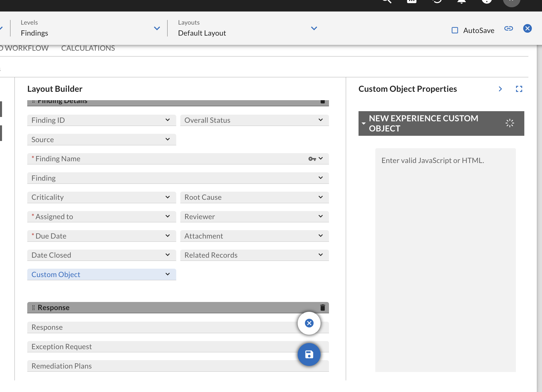The width and height of the screenshot is (542, 392).
Task: Expand the Attachment field chevron
Action: [321, 236]
